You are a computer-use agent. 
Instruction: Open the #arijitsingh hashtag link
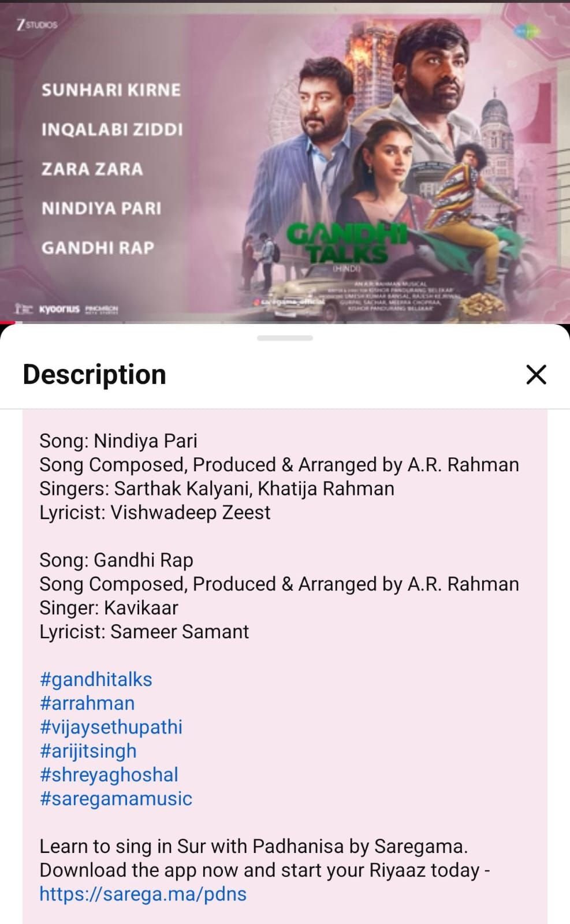88,751
